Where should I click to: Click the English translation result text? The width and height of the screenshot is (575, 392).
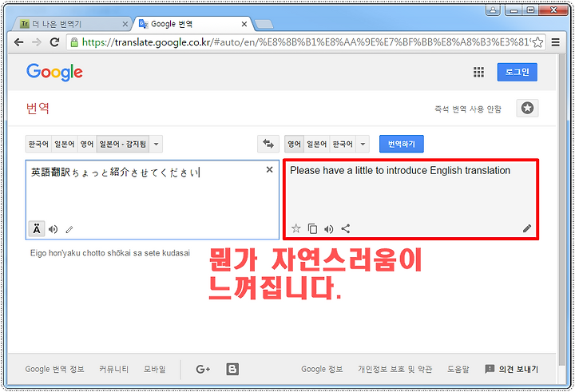tap(400, 171)
